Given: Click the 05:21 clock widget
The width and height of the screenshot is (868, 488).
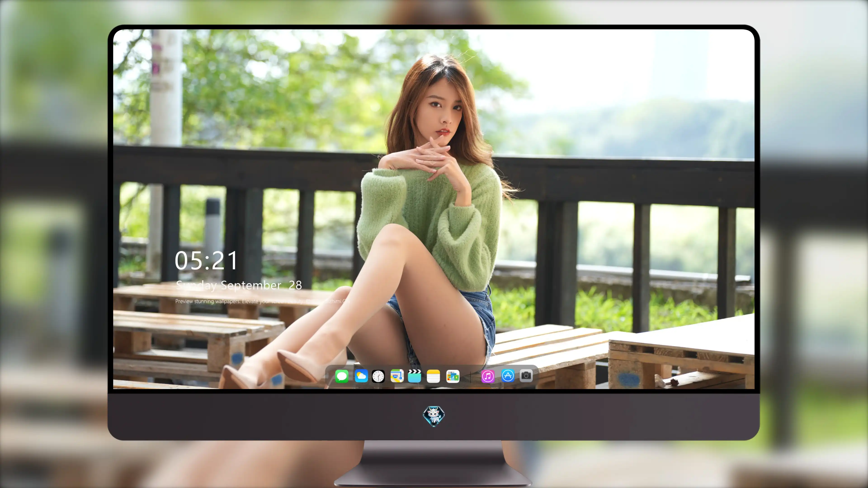Looking at the screenshot, I should click(206, 261).
